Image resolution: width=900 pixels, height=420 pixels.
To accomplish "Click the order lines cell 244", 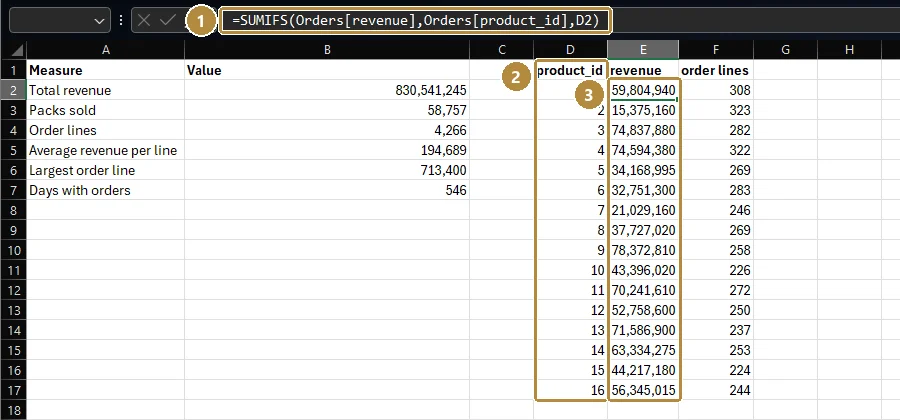I will pos(716,390).
